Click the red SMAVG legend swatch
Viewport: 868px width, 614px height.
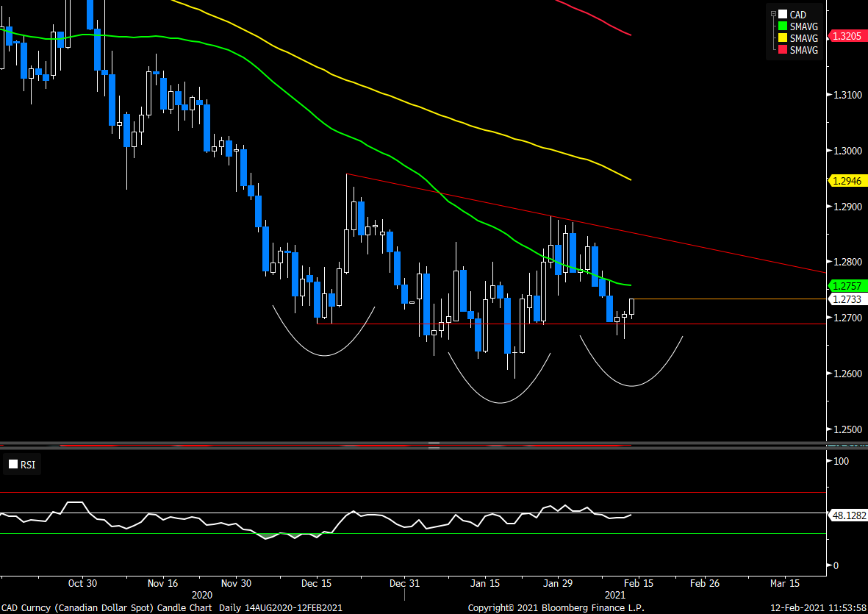coord(783,50)
